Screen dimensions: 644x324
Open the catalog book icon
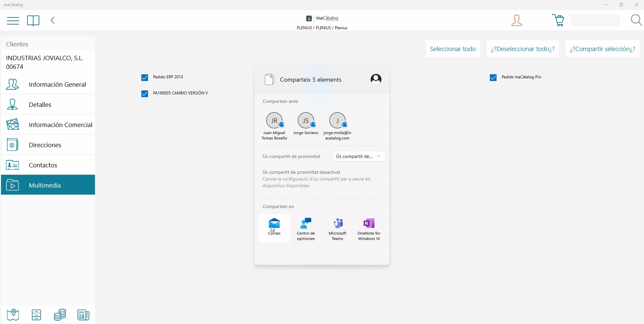click(x=33, y=21)
